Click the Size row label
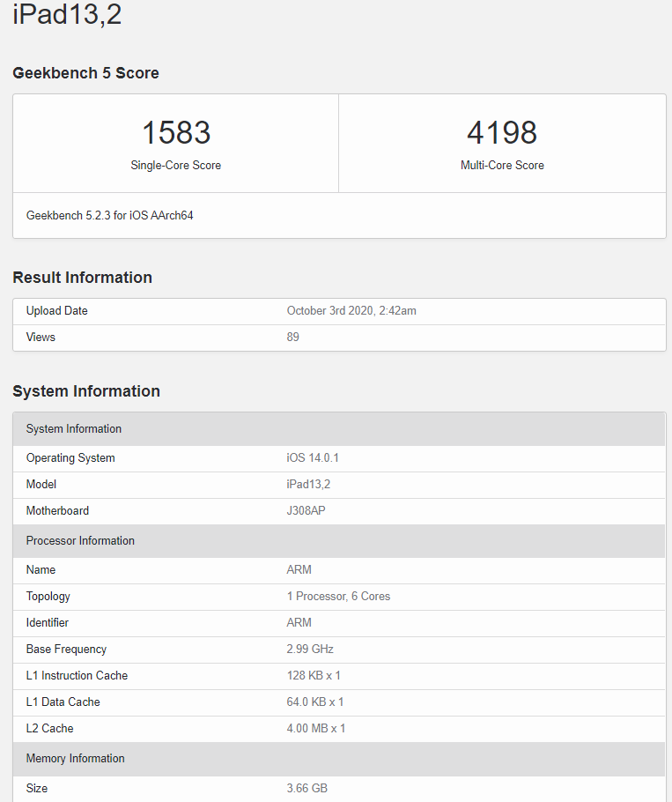 37,788
